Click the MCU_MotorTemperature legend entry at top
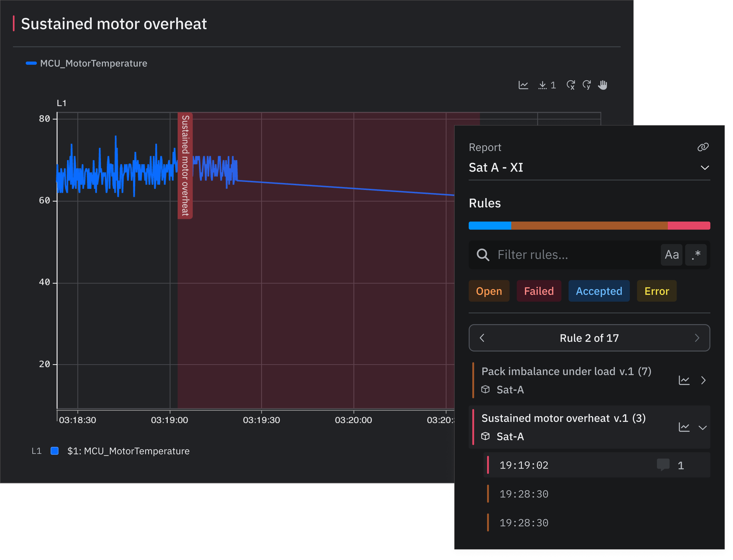 point(86,63)
